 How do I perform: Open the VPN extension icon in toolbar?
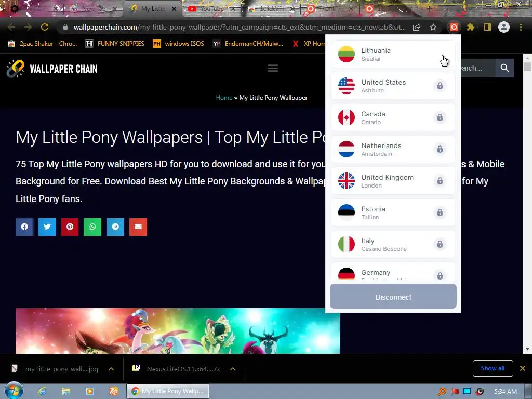tap(454, 27)
